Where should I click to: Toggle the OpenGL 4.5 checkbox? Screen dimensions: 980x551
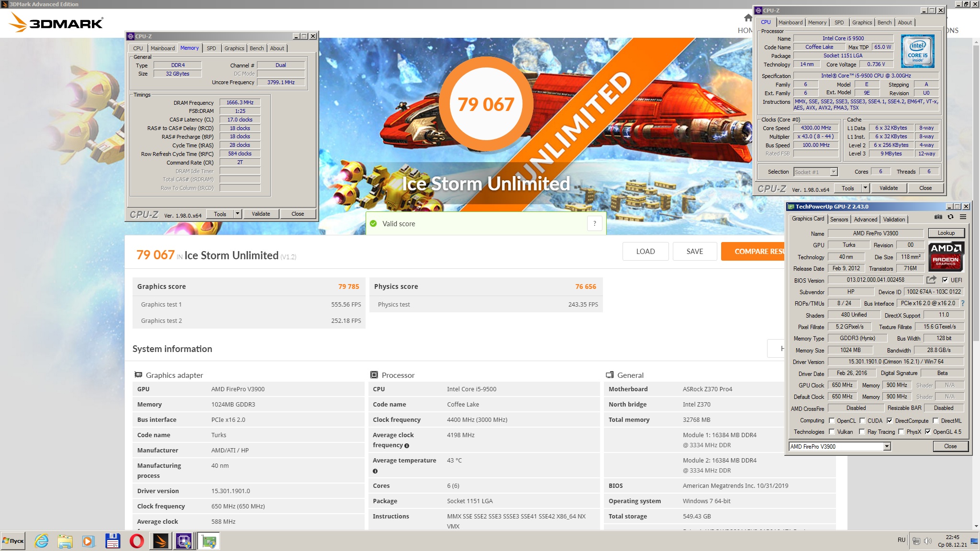(928, 431)
